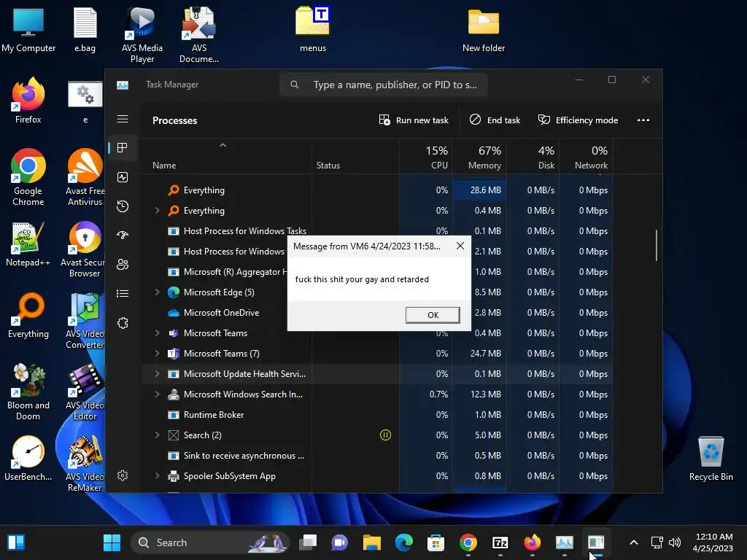Select the Processes page icon in sidebar
The image size is (747, 560).
[x=123, y=147]
